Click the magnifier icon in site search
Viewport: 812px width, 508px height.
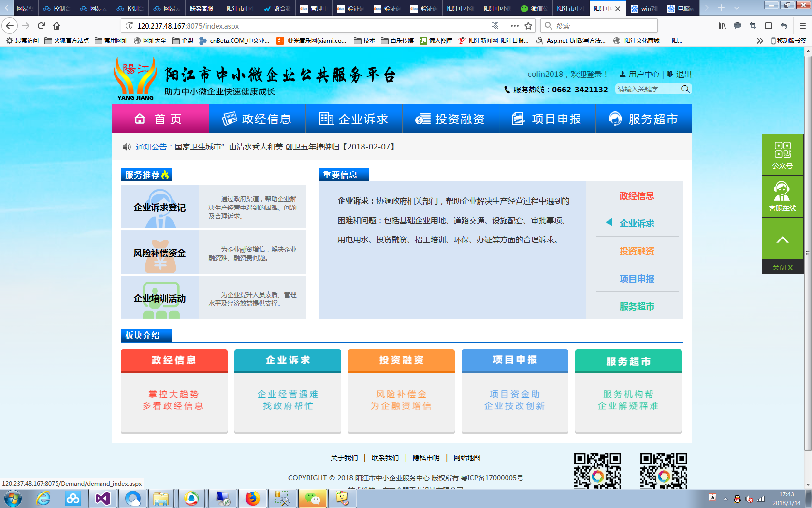click(x=685, y=89)
